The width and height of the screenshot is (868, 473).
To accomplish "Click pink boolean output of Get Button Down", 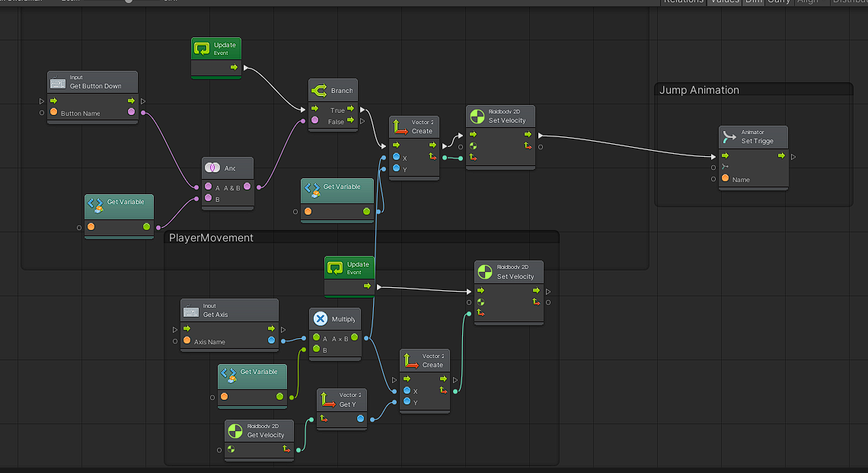I will point(131,112).
